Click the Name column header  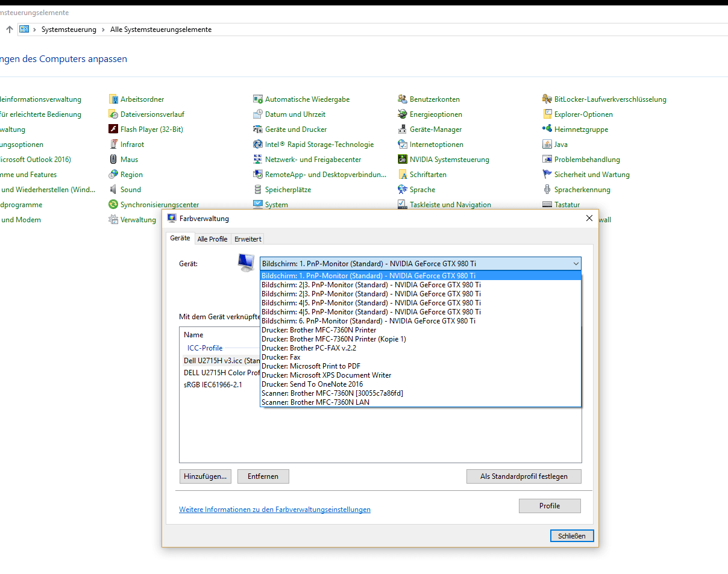tap(193, 335)
